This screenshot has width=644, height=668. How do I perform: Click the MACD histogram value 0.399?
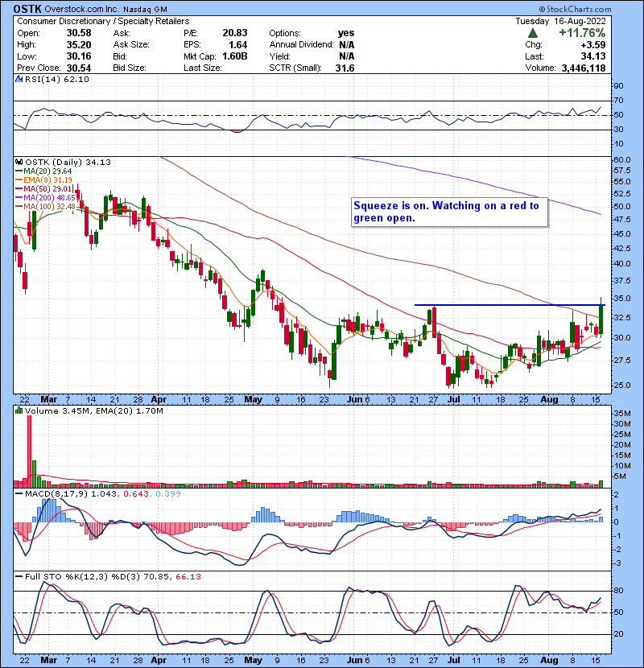point(168,494)
